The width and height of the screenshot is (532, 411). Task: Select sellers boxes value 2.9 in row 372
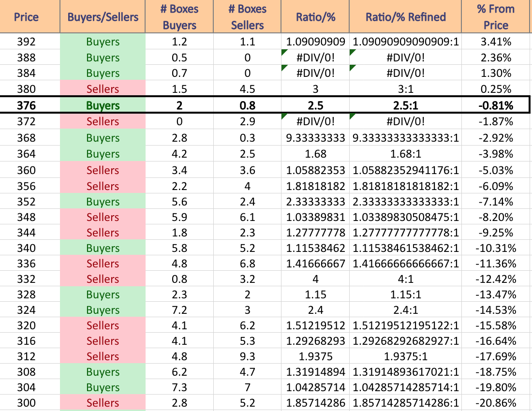(x=247, y=121)
